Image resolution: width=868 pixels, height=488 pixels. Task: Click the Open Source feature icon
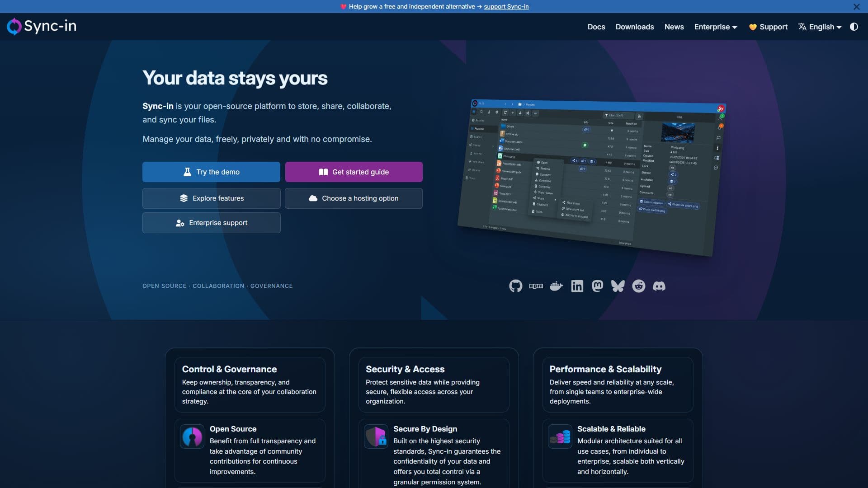coord(192,436)
